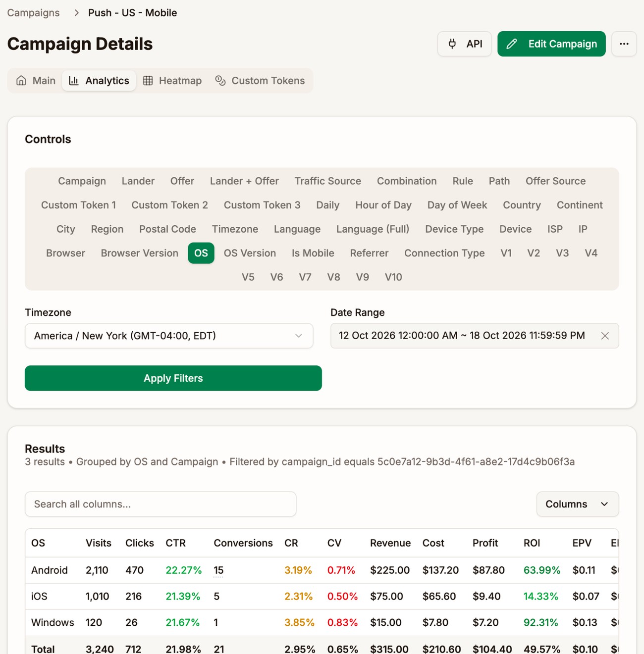Image resolution: width=644 pixels, height=654 pixels.
Task: Sort by the Revenue column header
Action: [390, 543]
